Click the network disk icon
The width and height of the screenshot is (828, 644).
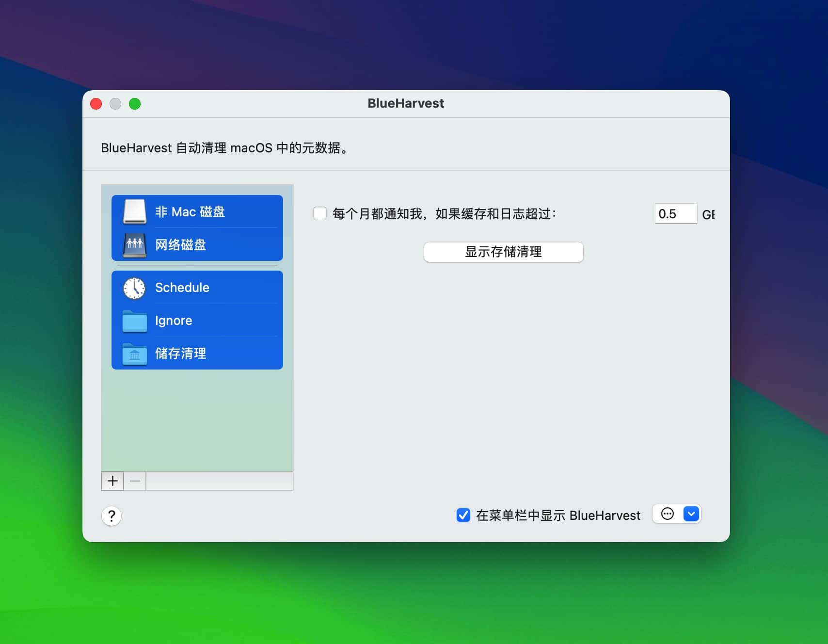[x=135, y=244]
